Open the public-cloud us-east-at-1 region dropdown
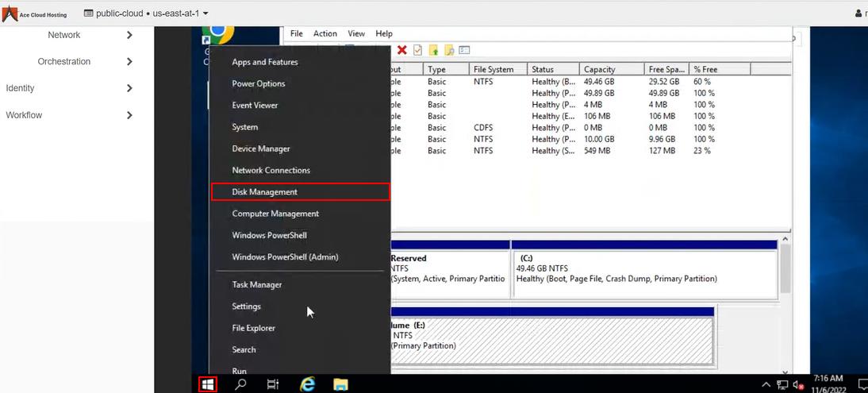Image resolution: width=868 pixels, height=393 pixels. pos(147,13)
